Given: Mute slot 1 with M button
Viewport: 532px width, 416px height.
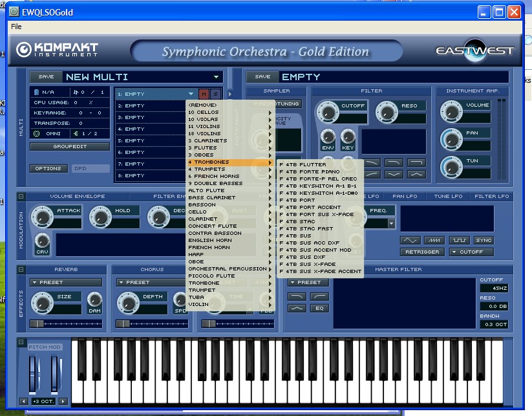Looking at the screenshot, I should (x=204, y=94).
